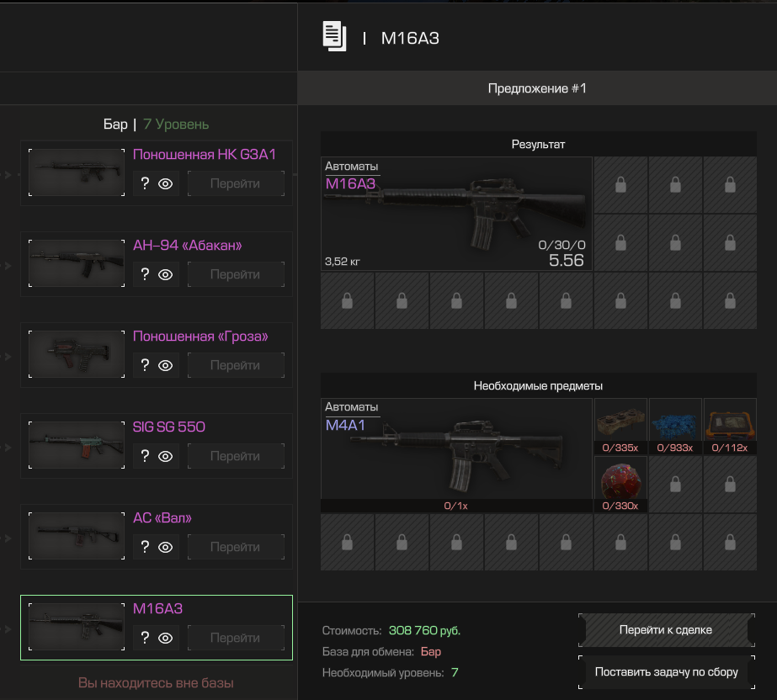Click the Перейти к сделке button
The height and width of the screenshot is (700, 777).
[667, 629]
